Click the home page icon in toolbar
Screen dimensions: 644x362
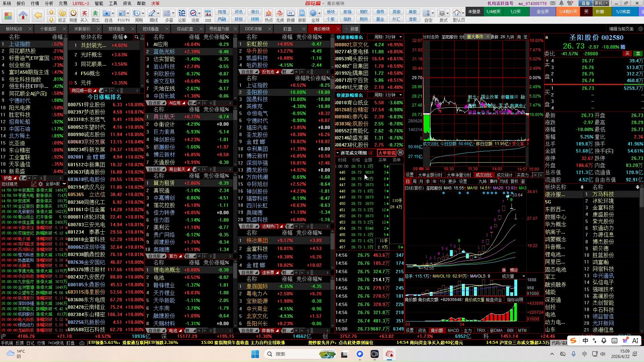[23, 15]
